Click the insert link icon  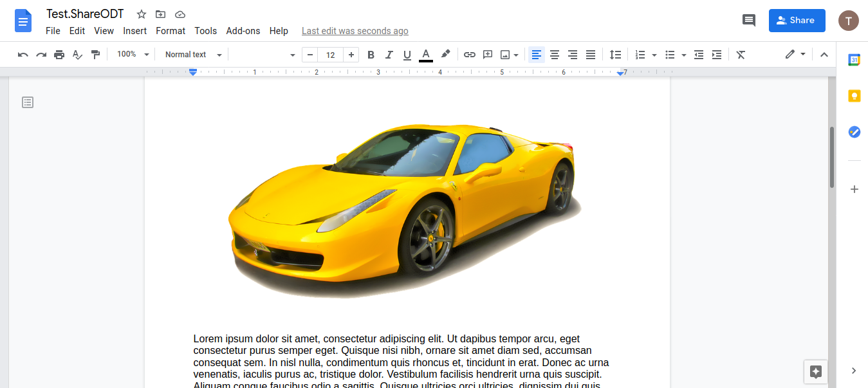470,55
